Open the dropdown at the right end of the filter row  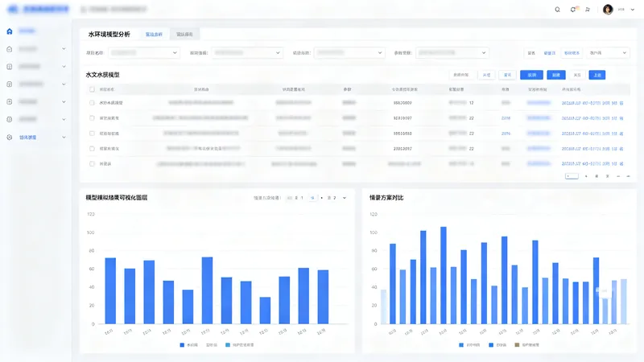coord(608,53)
